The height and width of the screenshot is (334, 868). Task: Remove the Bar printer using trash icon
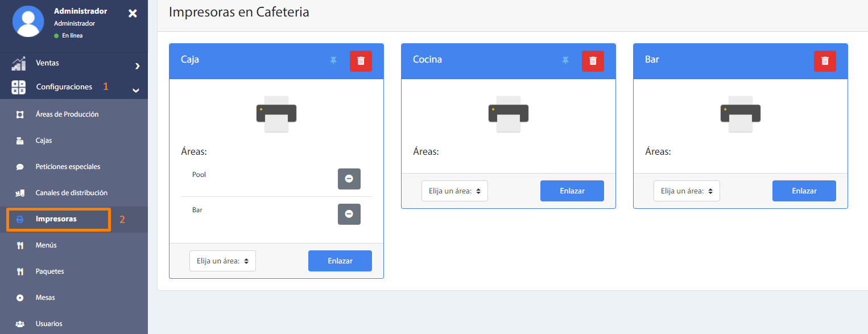[x=825, y=61]
